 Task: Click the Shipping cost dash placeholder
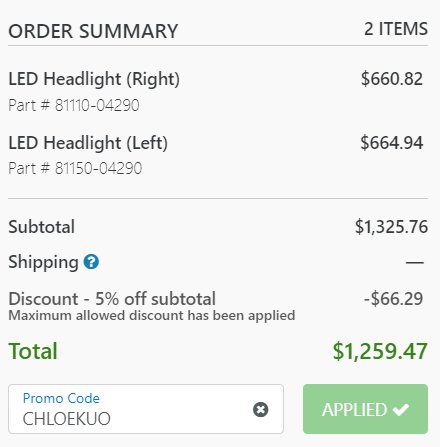pyautogui.click(x=415, y=262)
